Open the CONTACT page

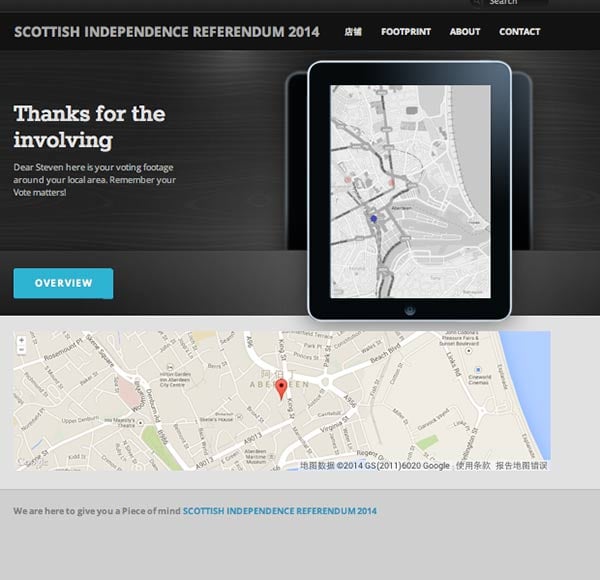coord(519,32)
